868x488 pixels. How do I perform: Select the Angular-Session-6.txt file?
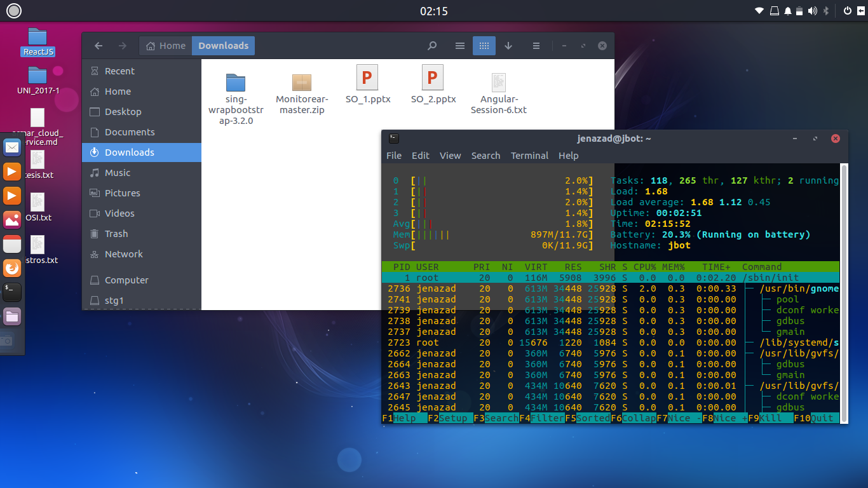click(x=499, y=93)
